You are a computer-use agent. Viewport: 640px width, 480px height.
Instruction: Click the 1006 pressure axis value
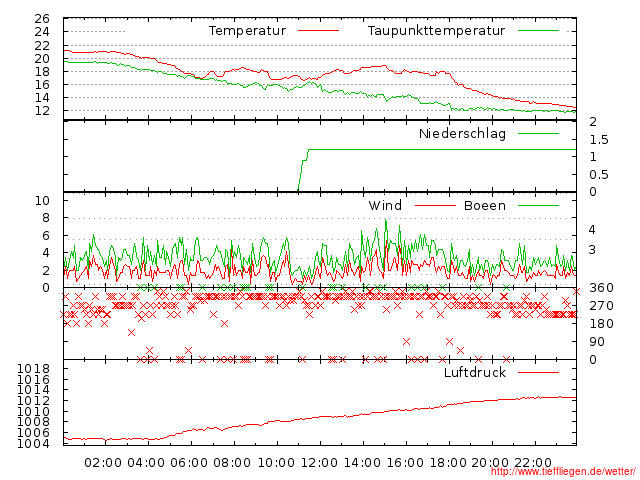click(x=33, y=433)
